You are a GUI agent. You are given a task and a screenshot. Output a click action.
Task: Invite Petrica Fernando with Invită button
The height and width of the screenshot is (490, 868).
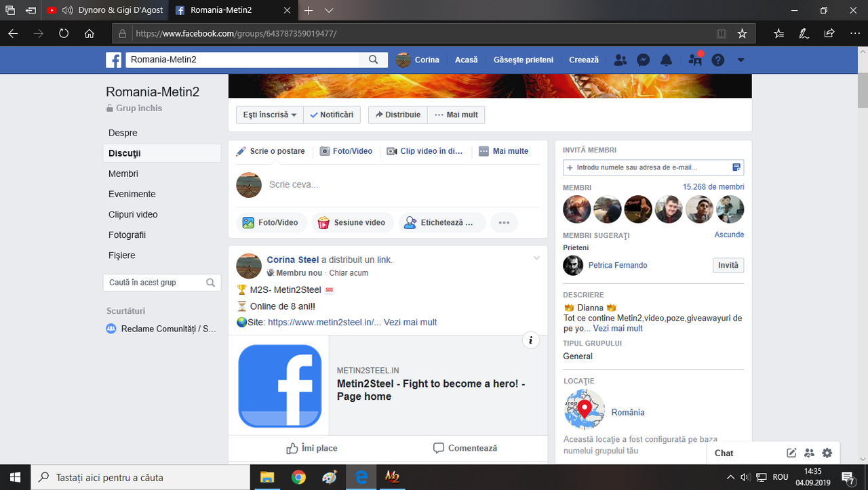728,265
